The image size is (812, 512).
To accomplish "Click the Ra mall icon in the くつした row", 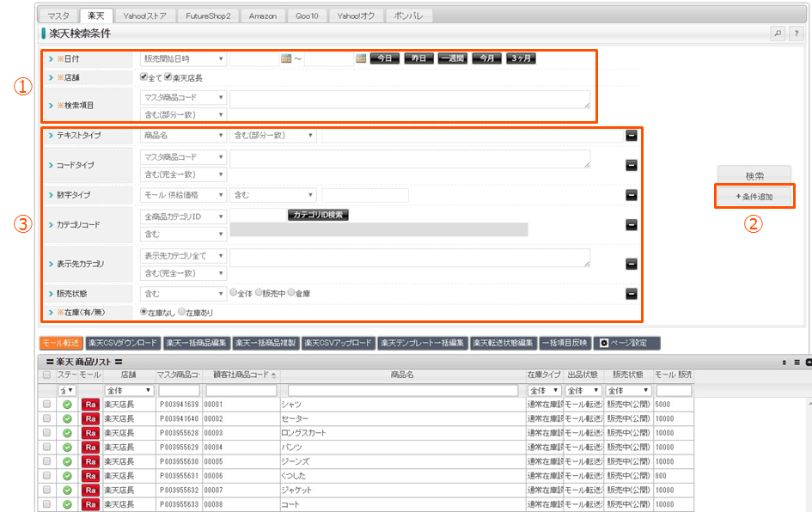I will click(x=90, y=476).
